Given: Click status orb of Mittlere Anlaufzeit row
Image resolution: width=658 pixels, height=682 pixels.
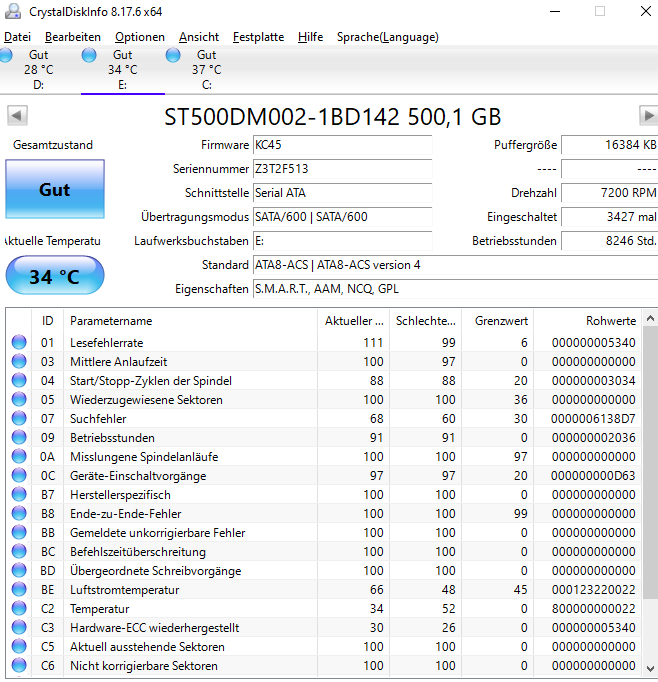Looking at the screenshot, I should [x=19, y=361].
